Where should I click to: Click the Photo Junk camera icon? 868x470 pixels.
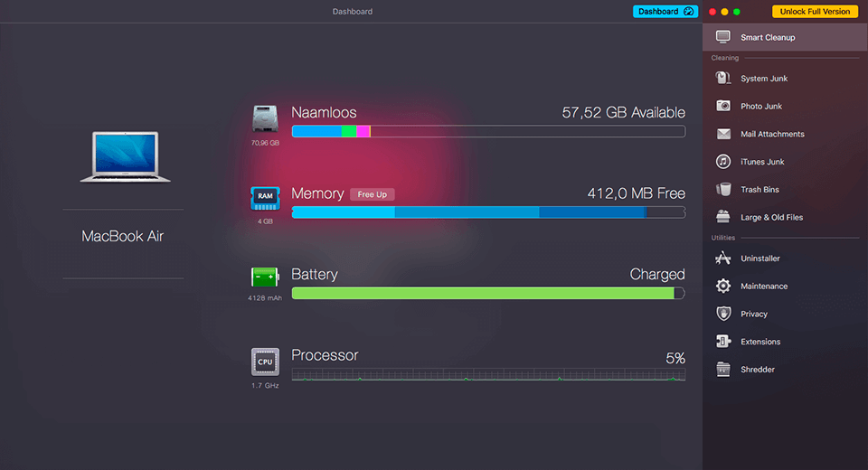723,106
